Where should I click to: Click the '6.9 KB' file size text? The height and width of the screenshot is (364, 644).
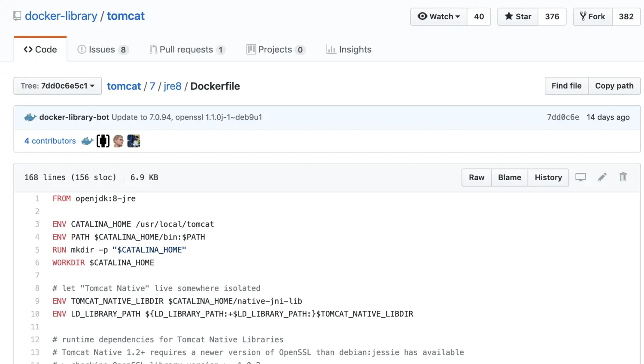point(144,177)
